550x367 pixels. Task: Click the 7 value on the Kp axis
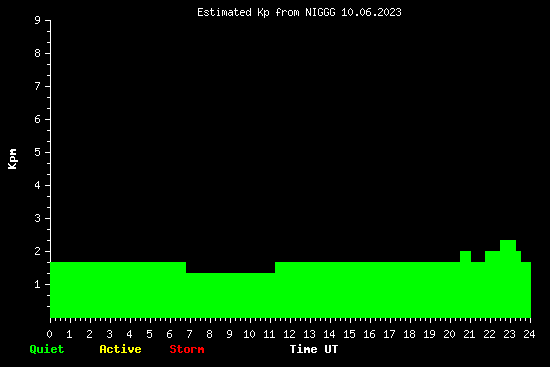click(38, 86)
